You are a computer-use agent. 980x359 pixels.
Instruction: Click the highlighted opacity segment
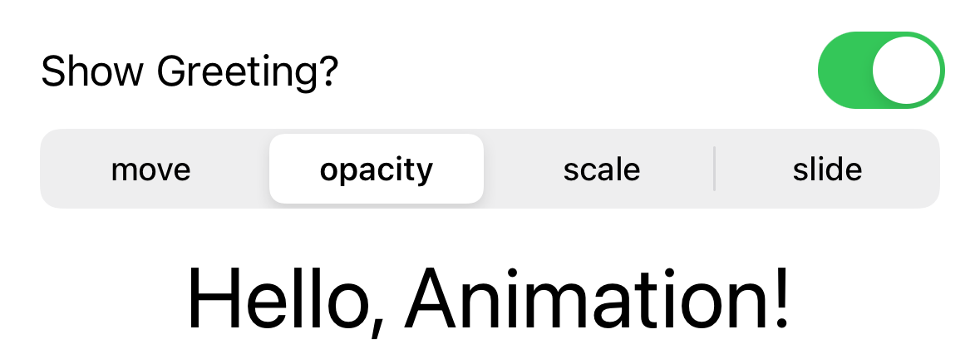377,170
